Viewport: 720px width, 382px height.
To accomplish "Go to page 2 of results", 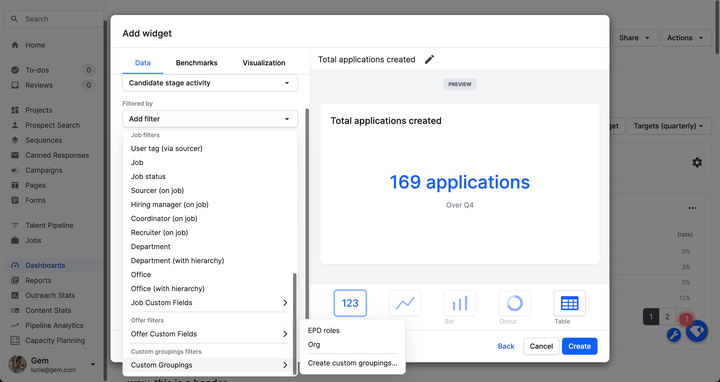I will point(667,317).
